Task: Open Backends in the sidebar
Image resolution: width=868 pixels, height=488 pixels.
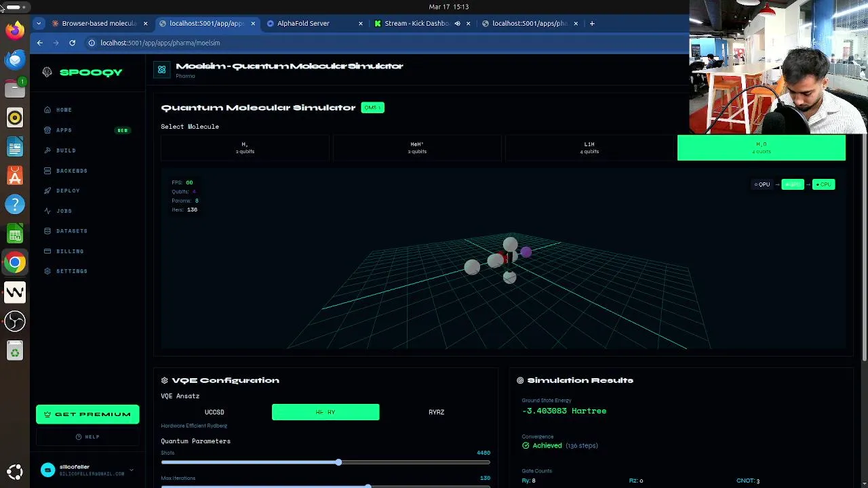Action: pos(71,171)
